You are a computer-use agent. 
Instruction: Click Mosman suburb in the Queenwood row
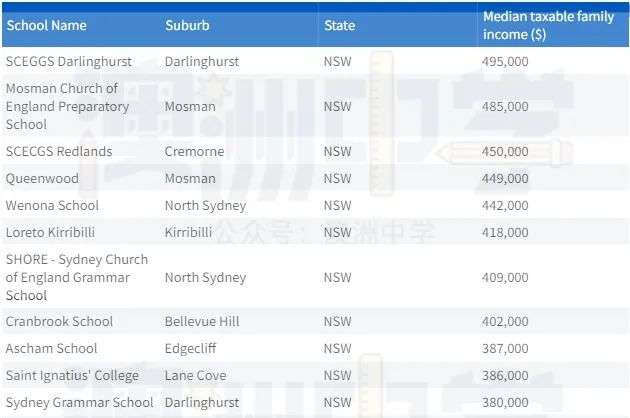tap(190, 178)
